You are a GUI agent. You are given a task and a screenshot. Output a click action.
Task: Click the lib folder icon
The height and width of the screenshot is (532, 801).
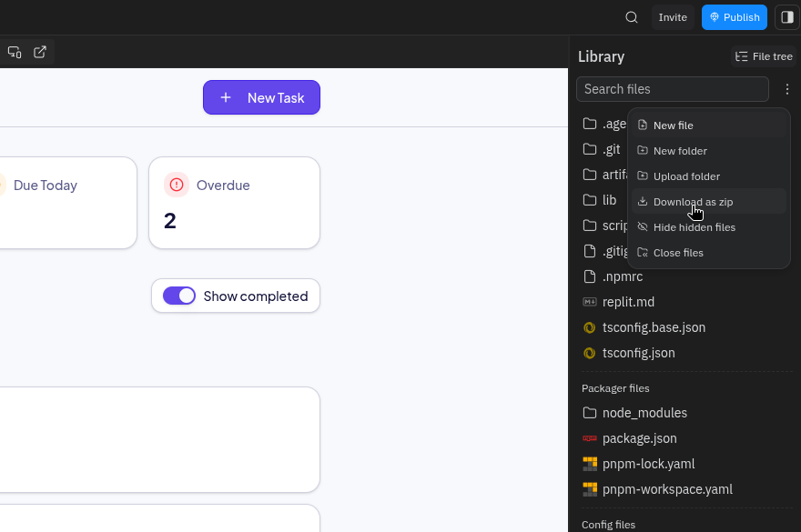[590, 200]
